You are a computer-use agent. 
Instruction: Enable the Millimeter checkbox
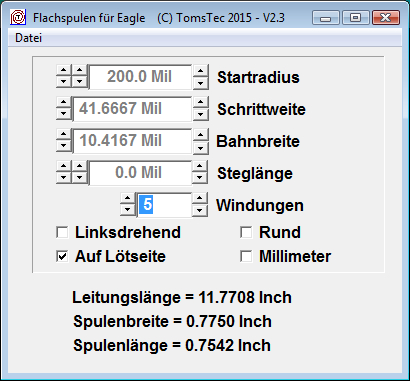point(246,256)
